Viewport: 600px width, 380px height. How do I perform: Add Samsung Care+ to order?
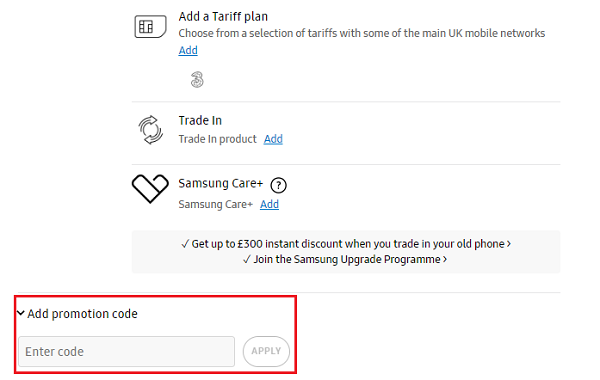(269, 204)
